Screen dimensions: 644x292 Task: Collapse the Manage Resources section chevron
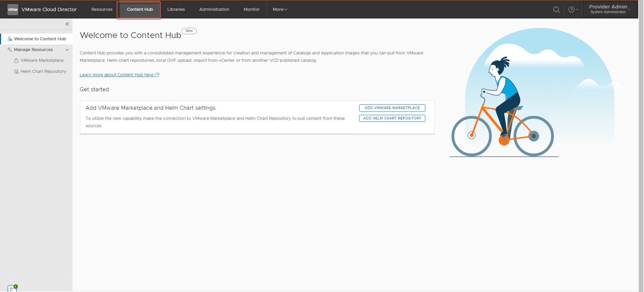67,50
